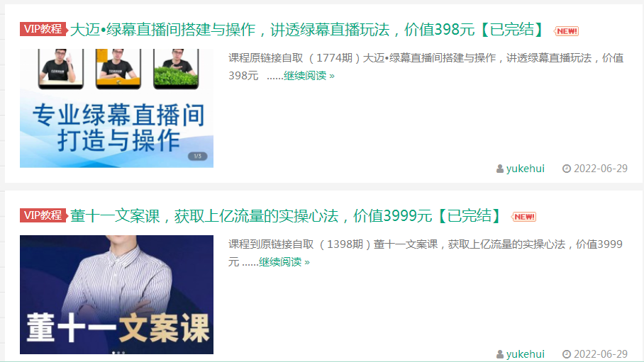Click the VIP教程 badge on 董十一 post
Screen dimensions: 644x362
pos(43,215)
